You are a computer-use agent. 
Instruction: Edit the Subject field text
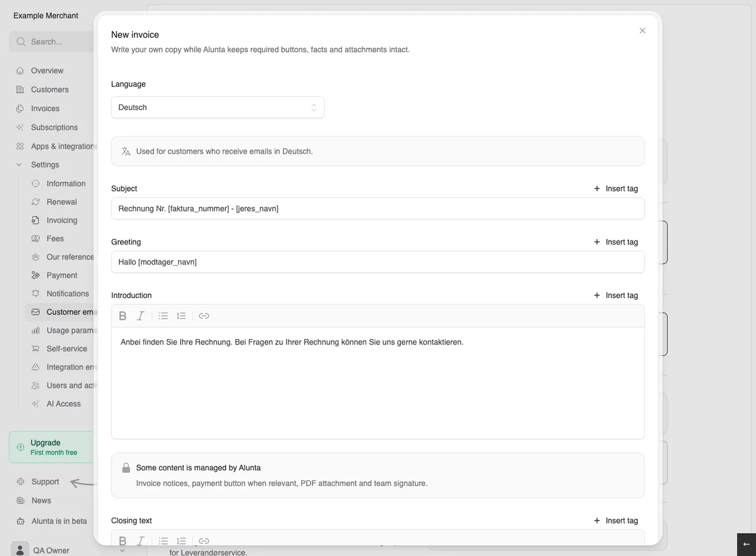(377, 209)
